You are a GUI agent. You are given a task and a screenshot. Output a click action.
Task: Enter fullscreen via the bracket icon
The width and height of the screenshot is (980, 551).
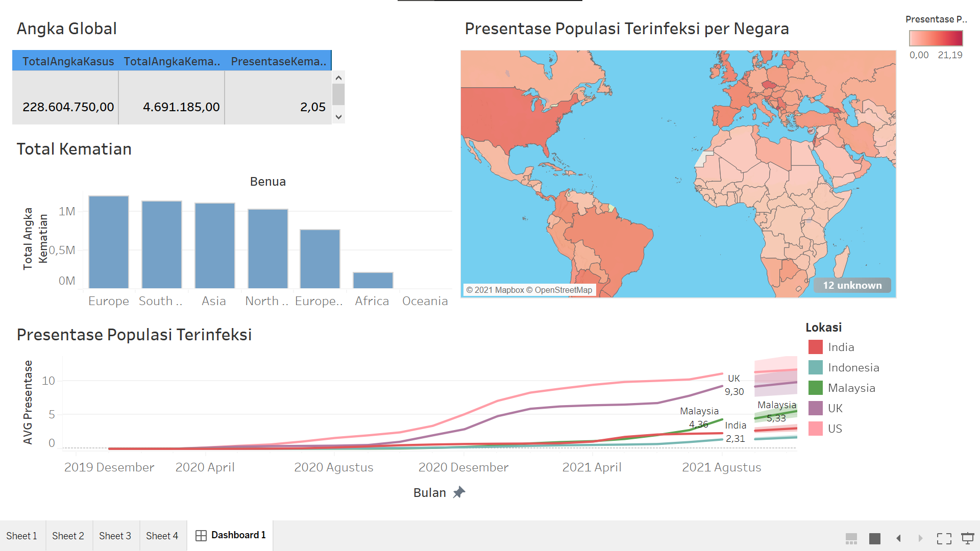(944, 538)
